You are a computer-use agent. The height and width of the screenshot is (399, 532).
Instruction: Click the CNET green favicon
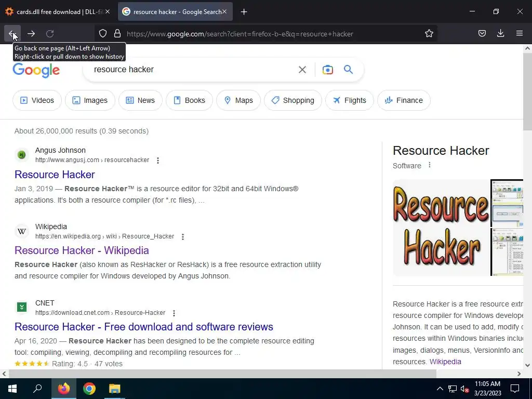pyautogui.click(x=22, y=308)
